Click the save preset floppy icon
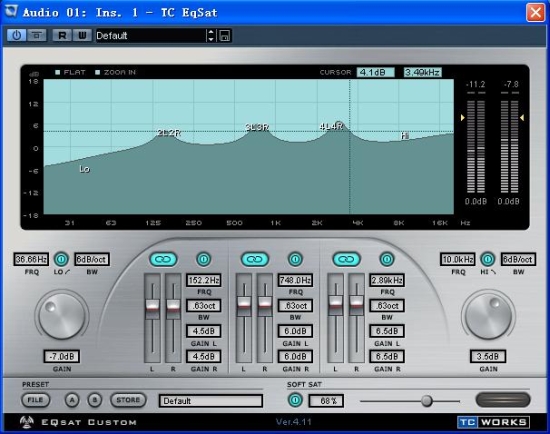This screenshot has height=434, width=550. coord(225,35)
